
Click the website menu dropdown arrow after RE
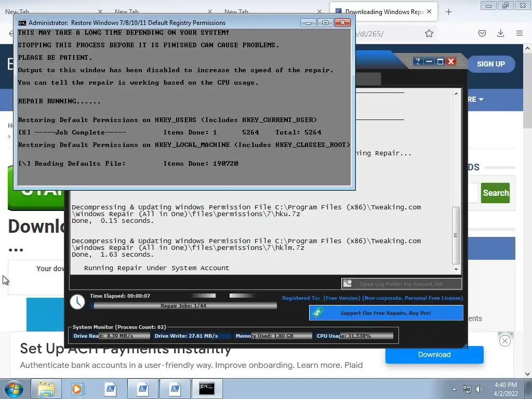tap(481, 99)
